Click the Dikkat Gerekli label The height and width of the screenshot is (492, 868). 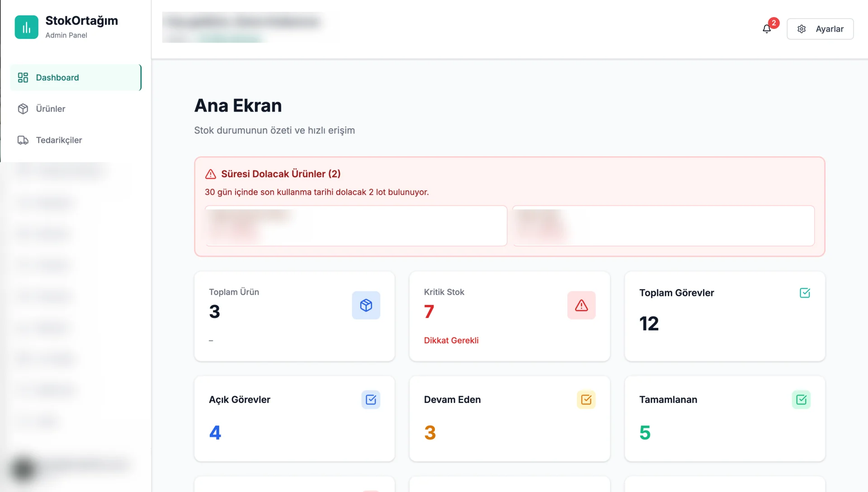click(451, 341)
